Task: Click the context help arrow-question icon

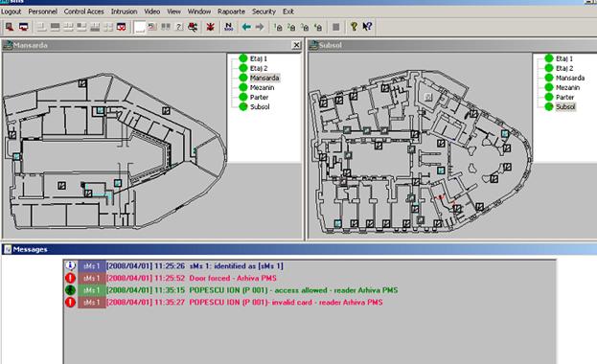Action: coord(367,27)
